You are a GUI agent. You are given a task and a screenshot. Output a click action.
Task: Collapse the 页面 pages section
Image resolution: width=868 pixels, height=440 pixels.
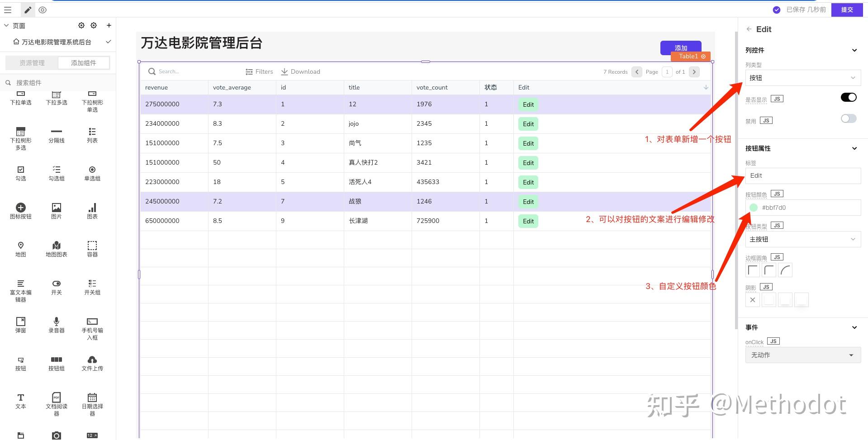pos(6,25)
